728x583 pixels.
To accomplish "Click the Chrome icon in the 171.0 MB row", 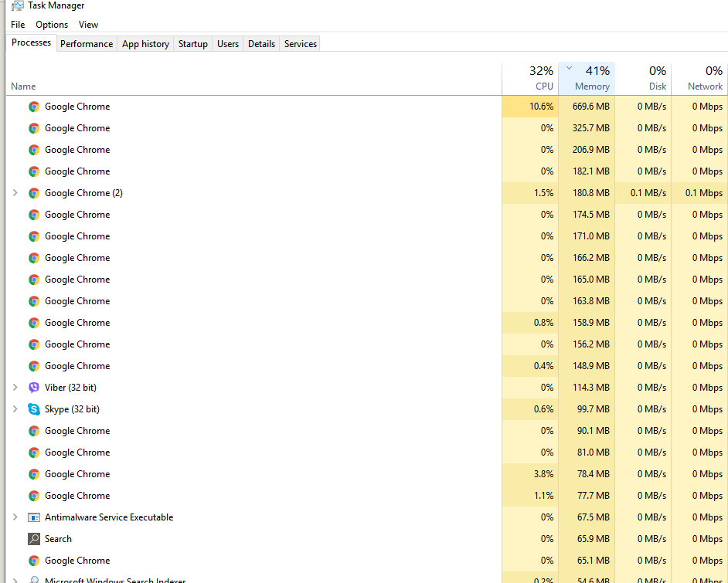I will point(33,236).
